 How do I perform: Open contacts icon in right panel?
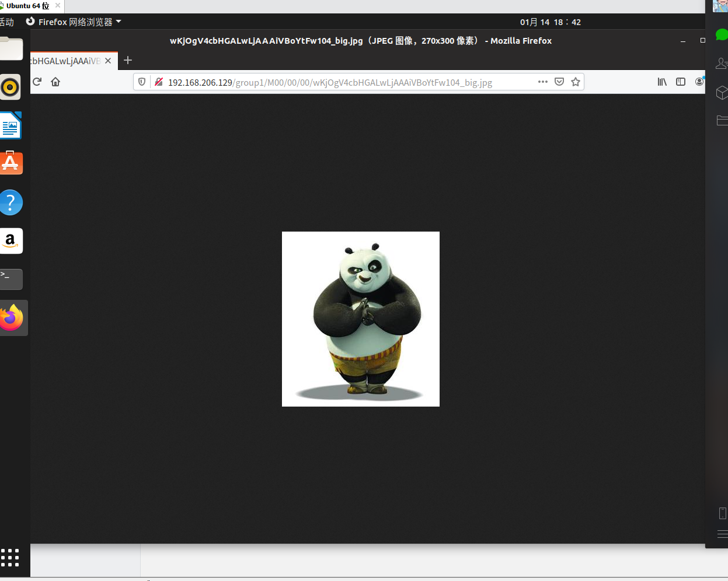coord(722,63)
